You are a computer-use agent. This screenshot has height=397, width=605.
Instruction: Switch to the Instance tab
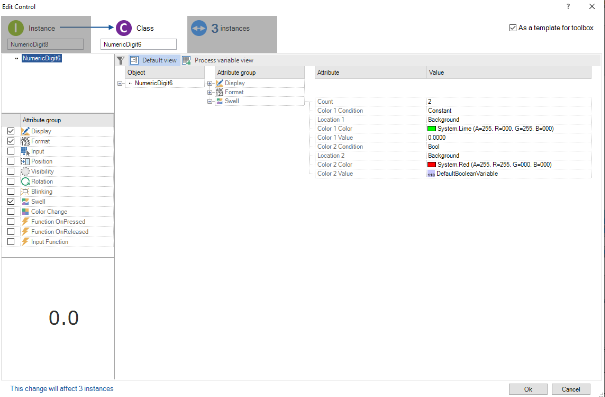point(46,34)
